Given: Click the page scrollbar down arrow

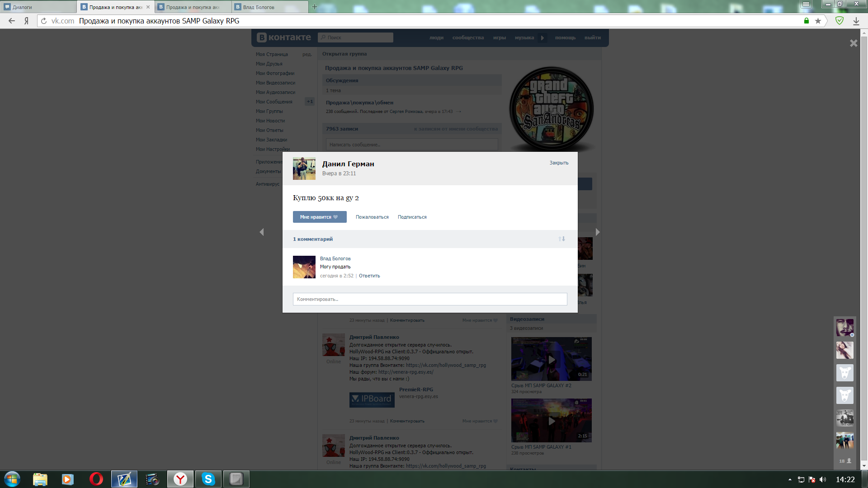Looking at the screenshot, I should tap(864, 466).
